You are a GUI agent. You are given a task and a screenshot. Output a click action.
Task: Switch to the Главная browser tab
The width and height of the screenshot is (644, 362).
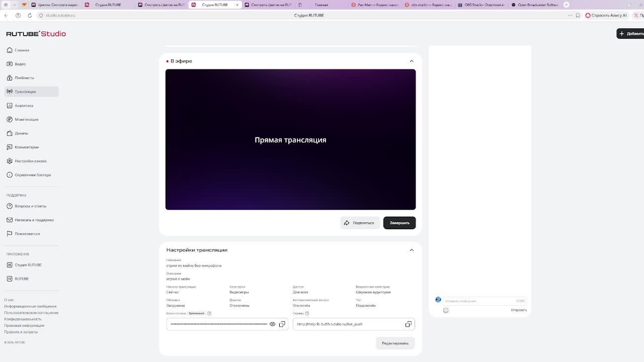click(320, 5)
